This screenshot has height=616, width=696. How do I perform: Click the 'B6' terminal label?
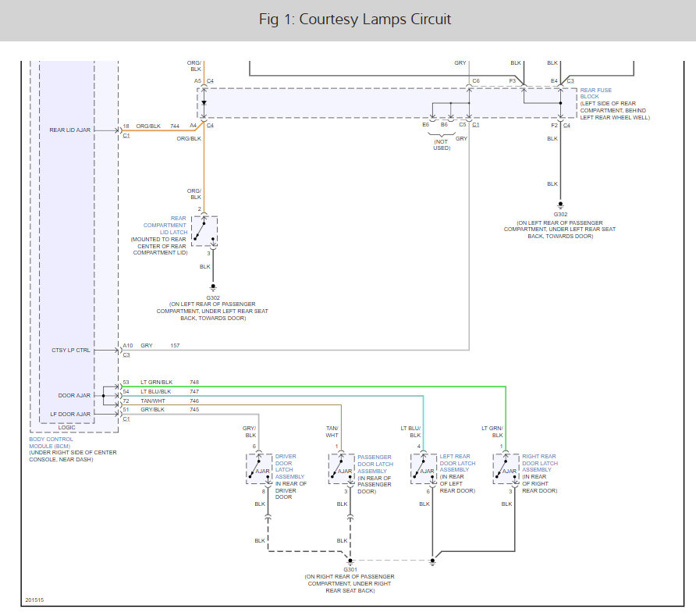tap(444, 125)
